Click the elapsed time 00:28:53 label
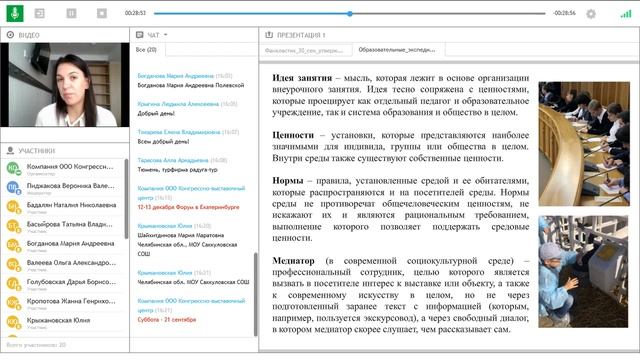The width and height of the screenshot is (640, 360). [135, 13]
